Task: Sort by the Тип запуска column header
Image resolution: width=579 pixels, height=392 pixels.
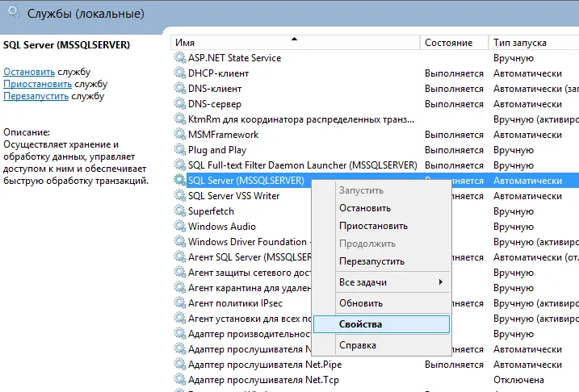Action: tap(534, 43)
